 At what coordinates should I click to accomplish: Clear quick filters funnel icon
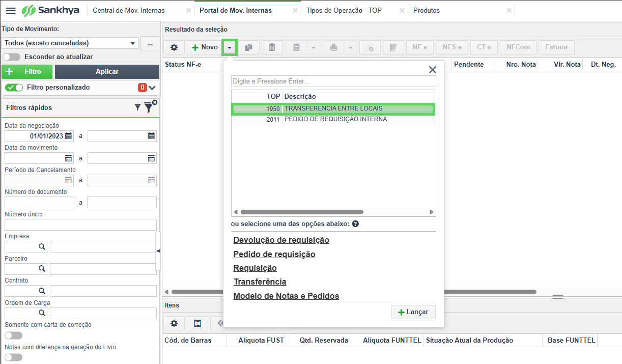pos(149,107)
